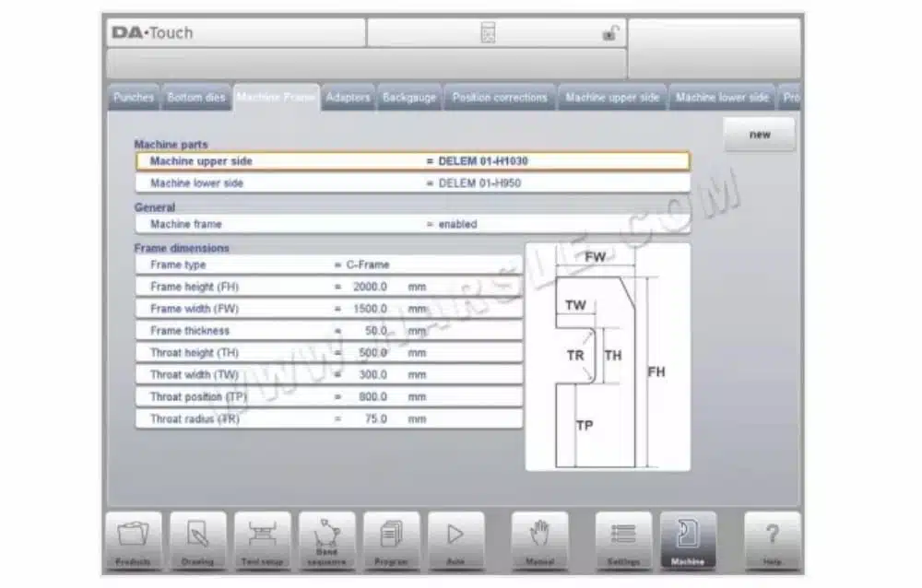The height and width of the screenshot is (588, 922).
Task: Select the Machine Frame tab
Action: [x=277, y=98]
